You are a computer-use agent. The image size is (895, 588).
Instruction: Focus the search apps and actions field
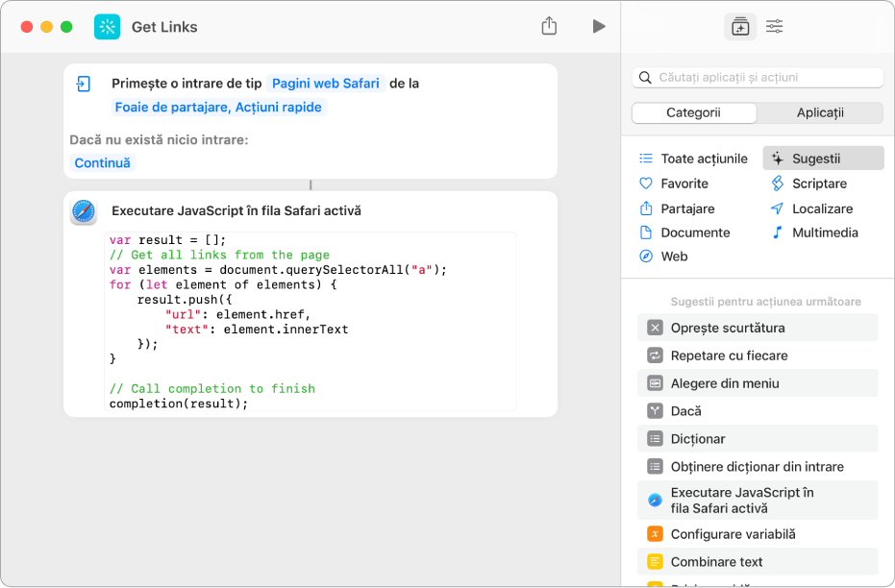pyautogui.click(x=758, y=78)
